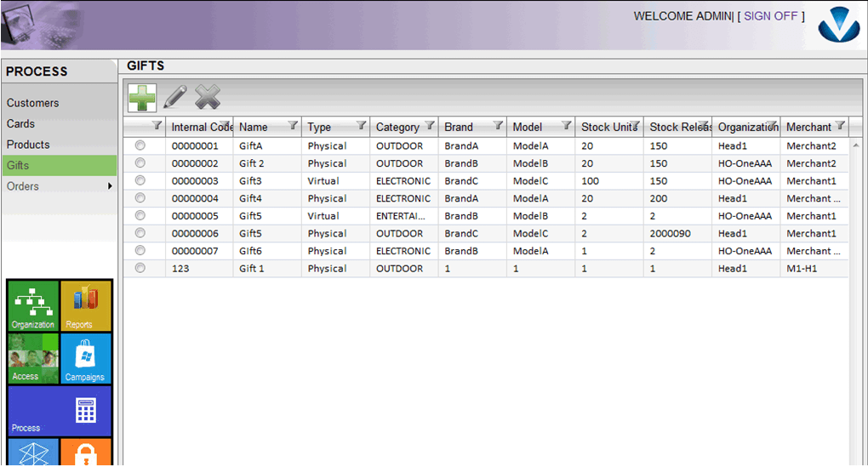
Task: Click the grid's vertical scrollbar up arrow
Action: (x=855, y=145)
